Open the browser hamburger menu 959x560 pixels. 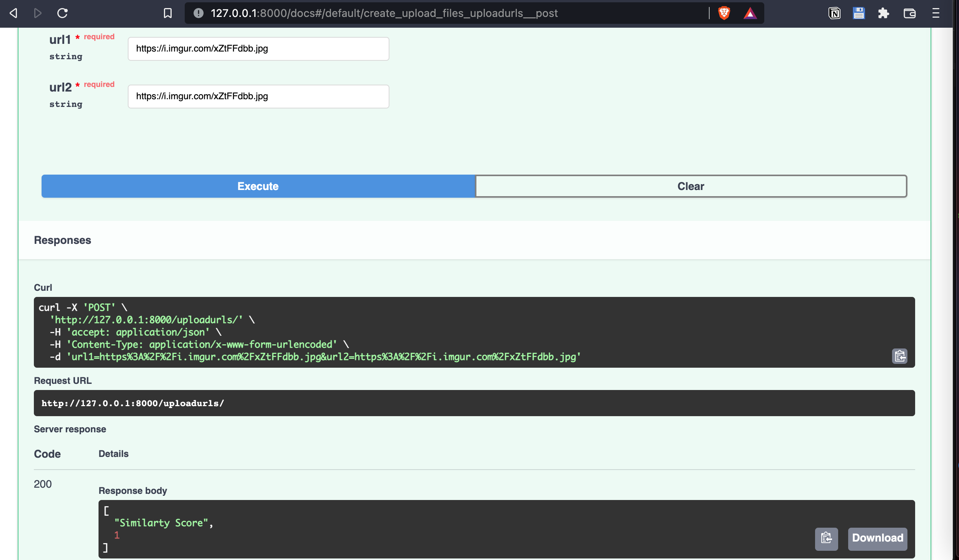pyautogui.click(x=936, y=13)
